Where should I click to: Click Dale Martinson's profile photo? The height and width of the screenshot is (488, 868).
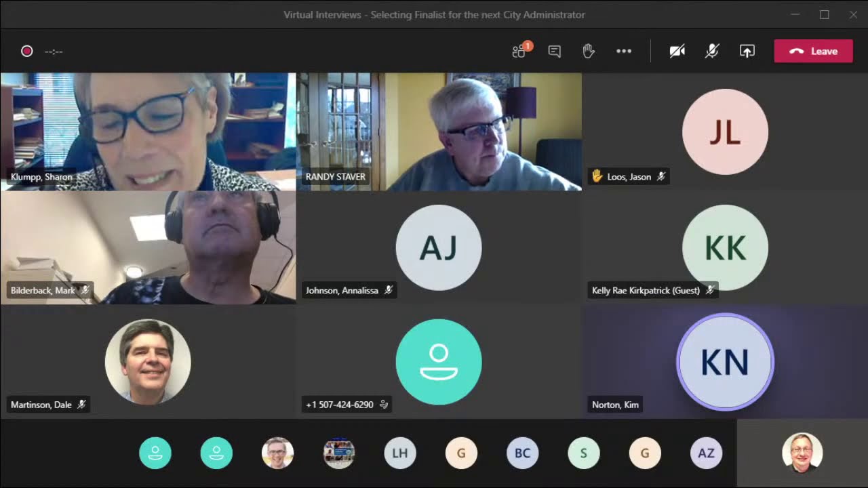pos(148,362)
